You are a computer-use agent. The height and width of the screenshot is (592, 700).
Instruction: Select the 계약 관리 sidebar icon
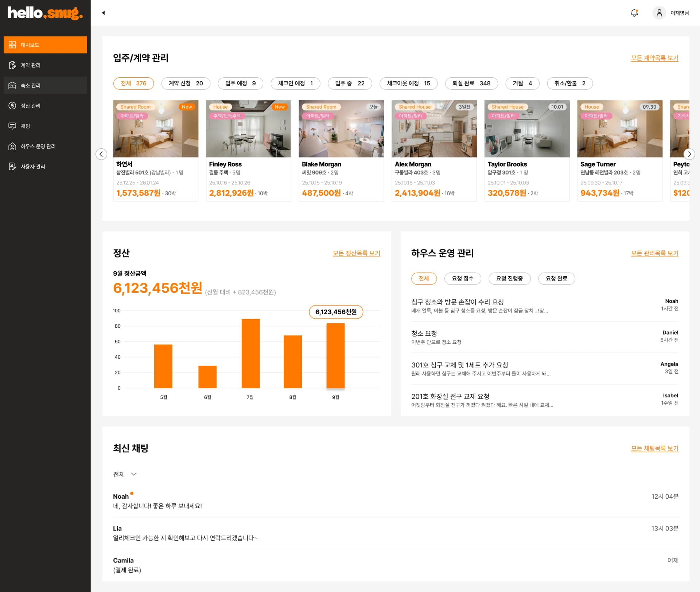[12, 65]
